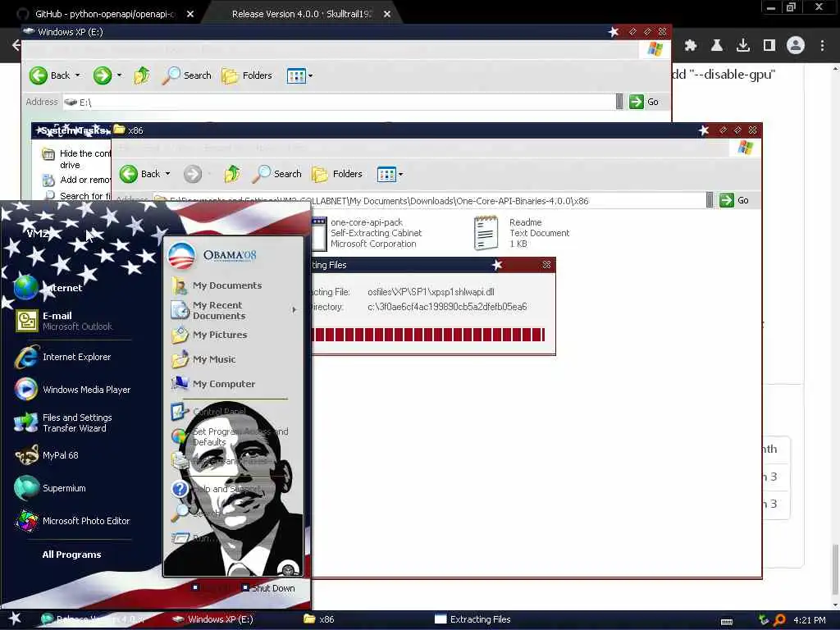Switch to Release Version 4.0.0 browser tab

tap(303, 14)
